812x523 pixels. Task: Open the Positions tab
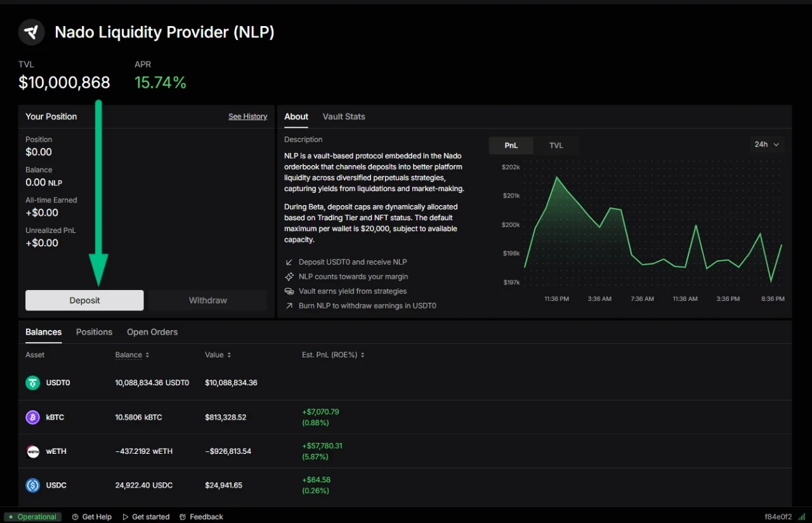(x=94, y=332)
